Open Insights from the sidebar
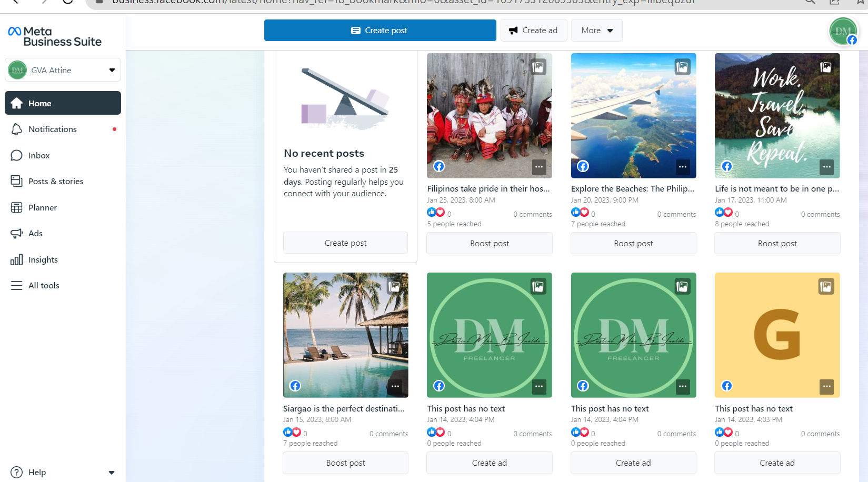 coord(63,259)
